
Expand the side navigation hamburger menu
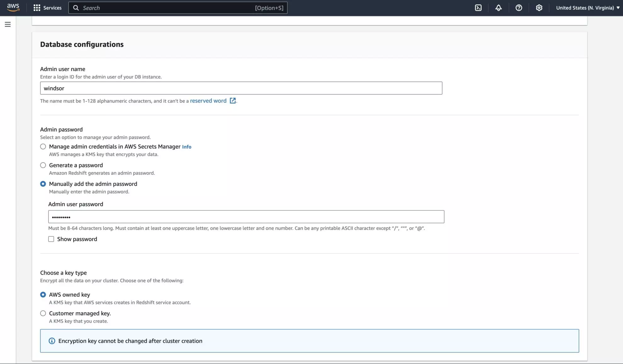point(8,24)
